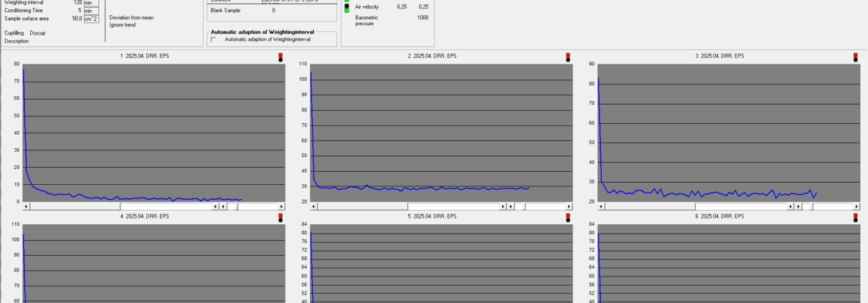The width and height of the screenshot is (868, 303).
Task: Click the status light on chart 4
Action: tap(280, 218)
